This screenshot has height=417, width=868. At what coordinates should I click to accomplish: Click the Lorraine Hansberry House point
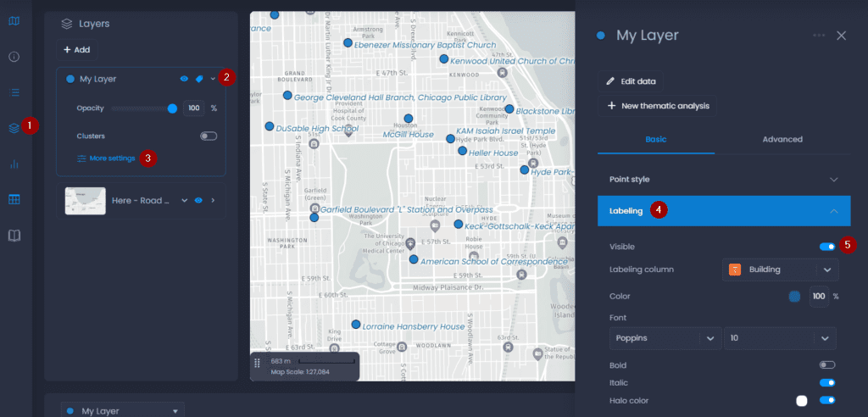click(x=356, y=324)
